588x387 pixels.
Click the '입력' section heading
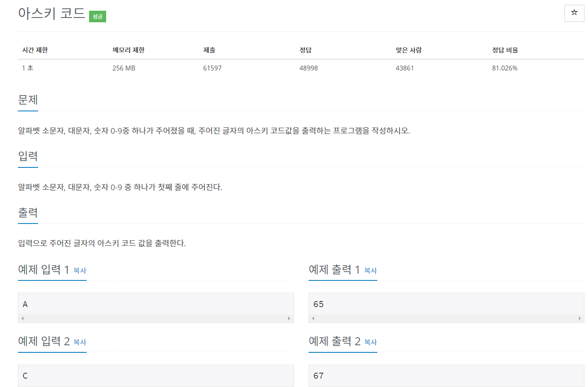(28, 156)
